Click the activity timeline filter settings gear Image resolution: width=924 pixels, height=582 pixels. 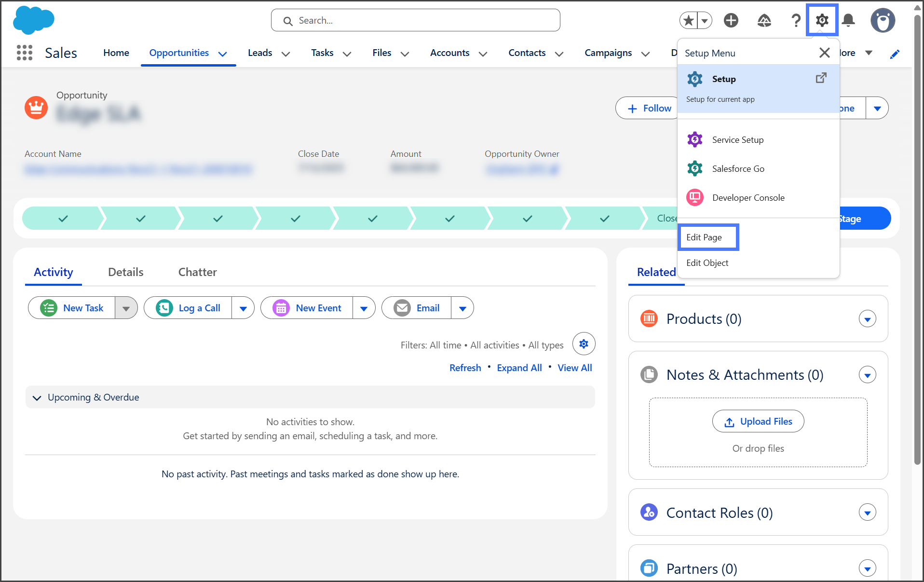(x=584, y=344)
